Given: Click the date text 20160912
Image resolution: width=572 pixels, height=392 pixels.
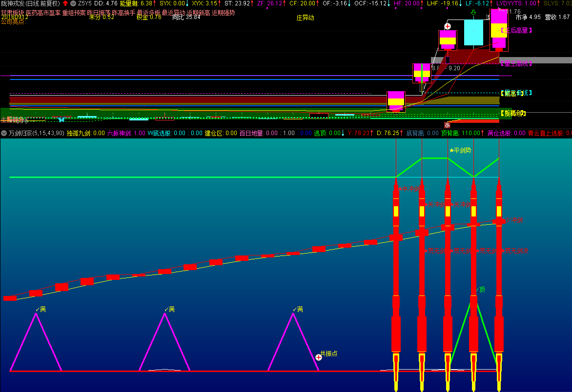Looking at the screenshot, I should click(14, 17).
